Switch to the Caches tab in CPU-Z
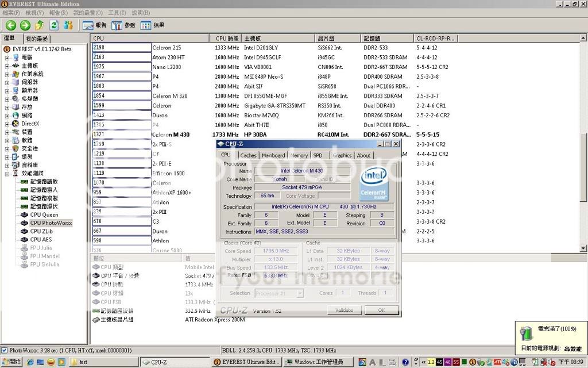The height and width of the screenshot is (368, 588). point(248,155)
